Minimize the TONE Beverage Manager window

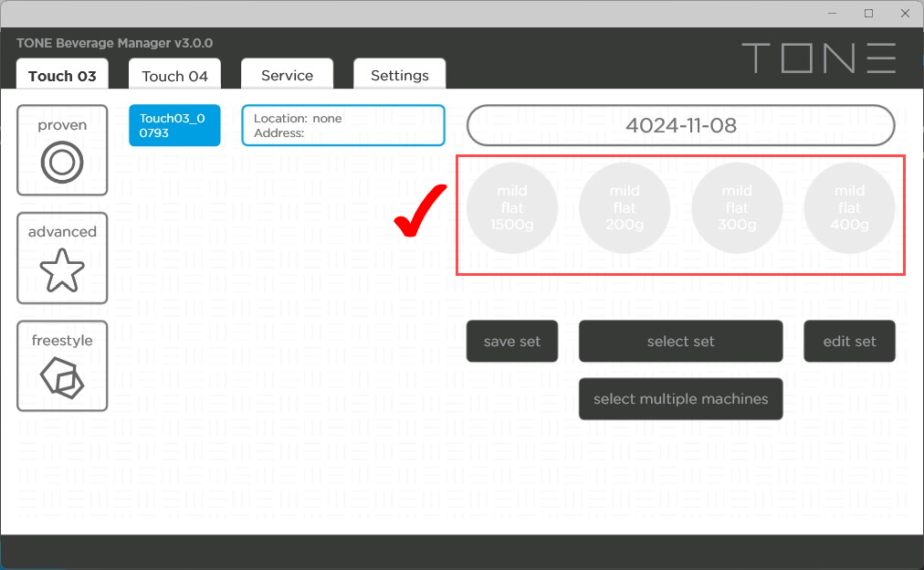pos(832,14)
